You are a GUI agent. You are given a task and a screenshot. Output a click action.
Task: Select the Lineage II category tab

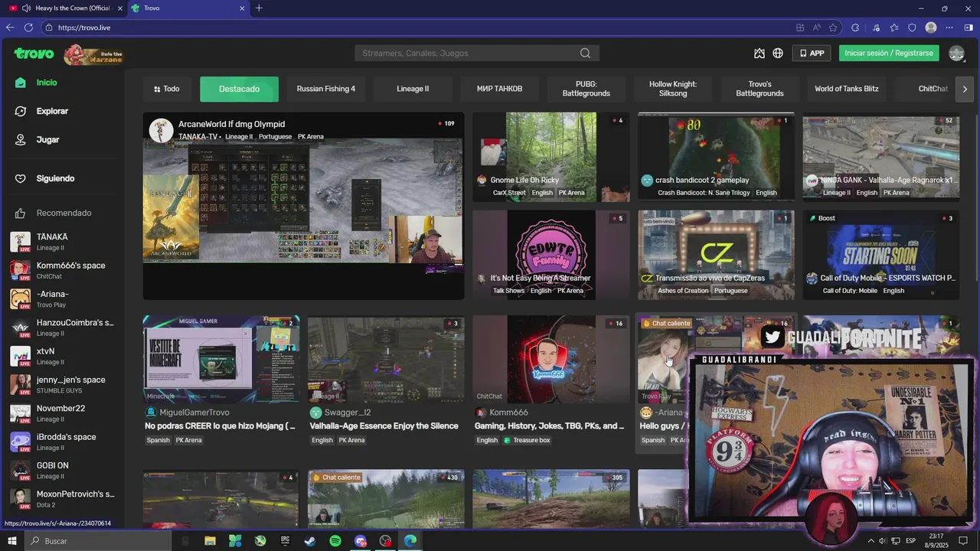413,89
